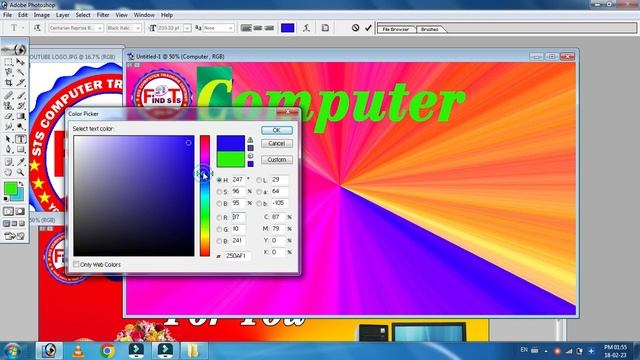
Task: Open the anti-aliasing method dropdown
Action: 231,28
